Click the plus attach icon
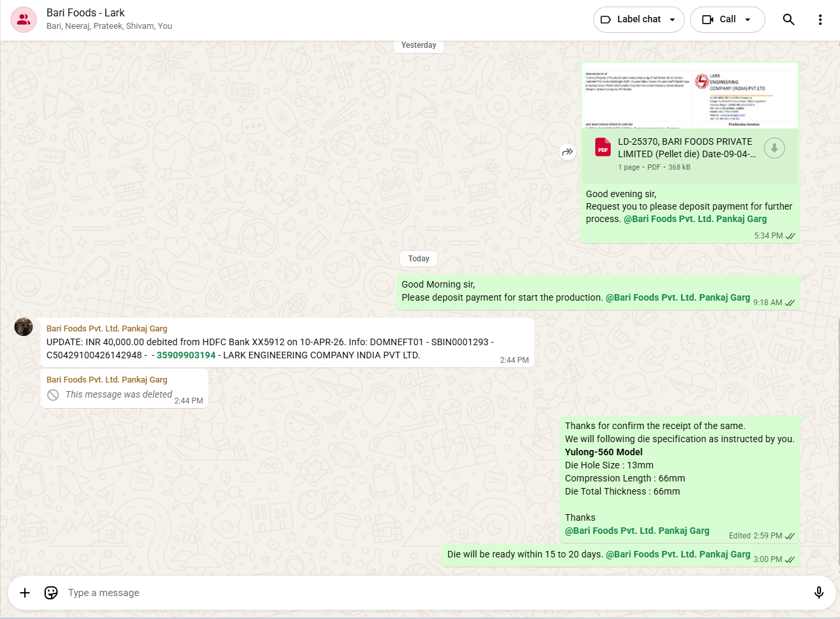 pyautogui.click(x=25, y=593)
